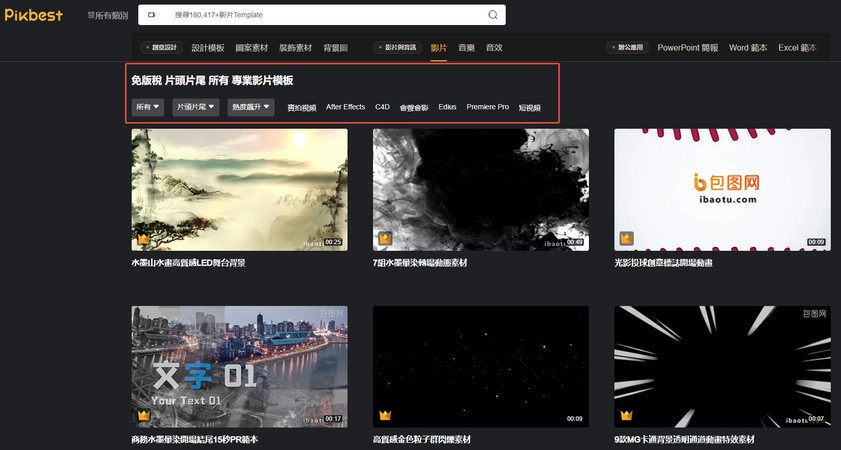Open the 背景圖 tab
Viewport: 841px width, 450px height.
click(x=335, y=48)
